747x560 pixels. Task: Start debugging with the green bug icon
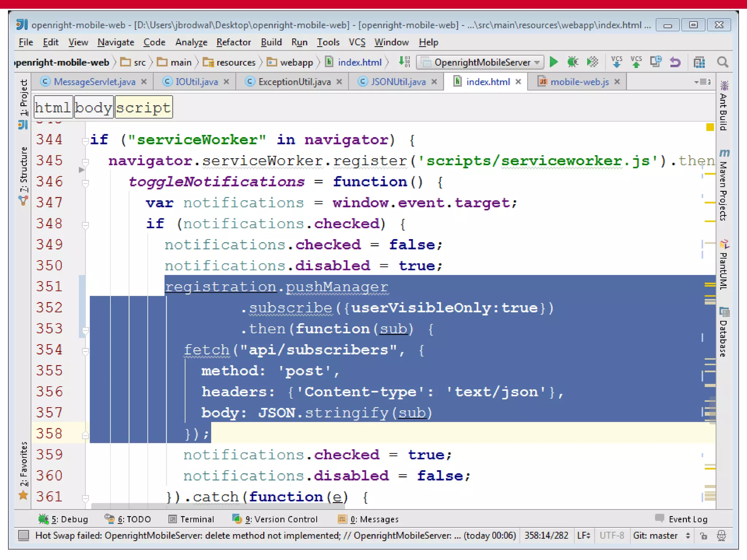pyautogui.click(x=573, y=62)
